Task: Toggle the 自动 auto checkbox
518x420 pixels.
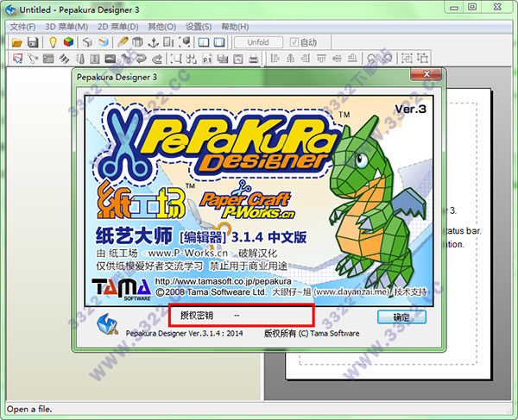Action: point(303,42)
